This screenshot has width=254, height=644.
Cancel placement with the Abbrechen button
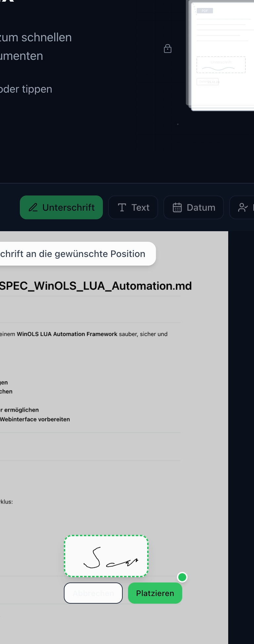pos(93,593)
